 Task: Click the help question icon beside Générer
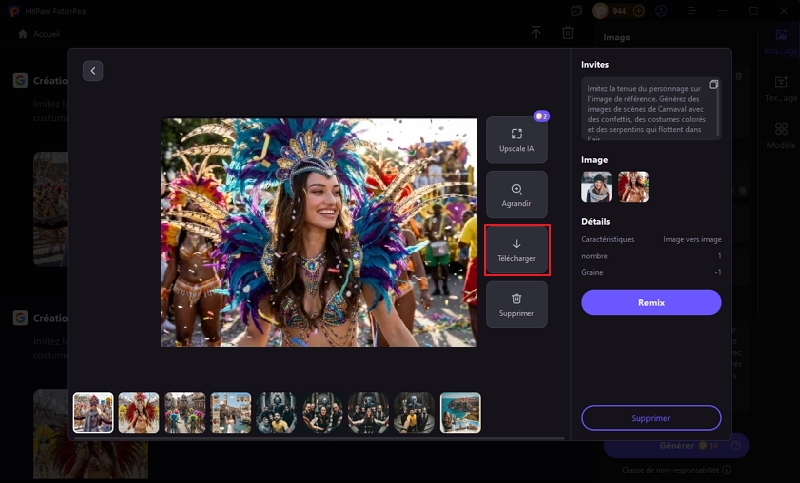735,445
